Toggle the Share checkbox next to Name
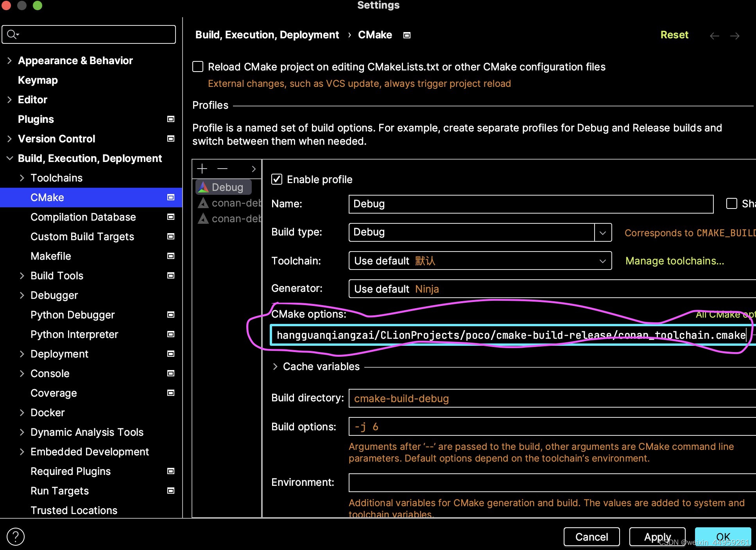 pyautogui.click(x=731, y=203)
